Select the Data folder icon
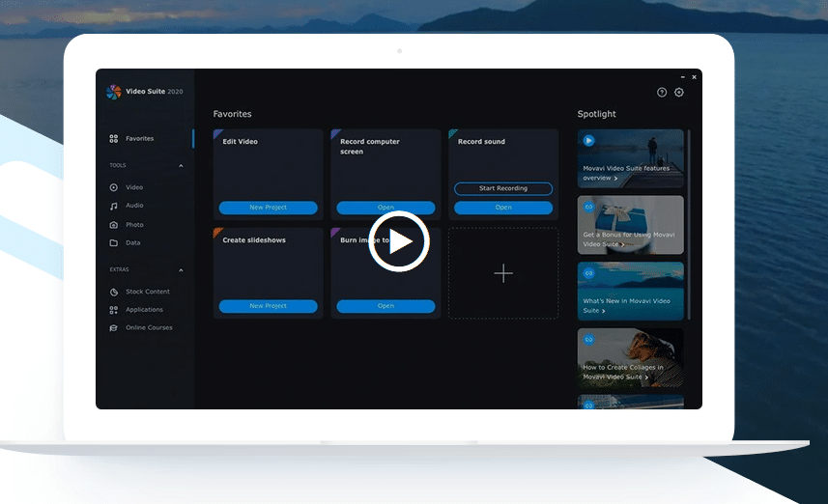Viewport: 828px width, 504px height. pos(114,242)
